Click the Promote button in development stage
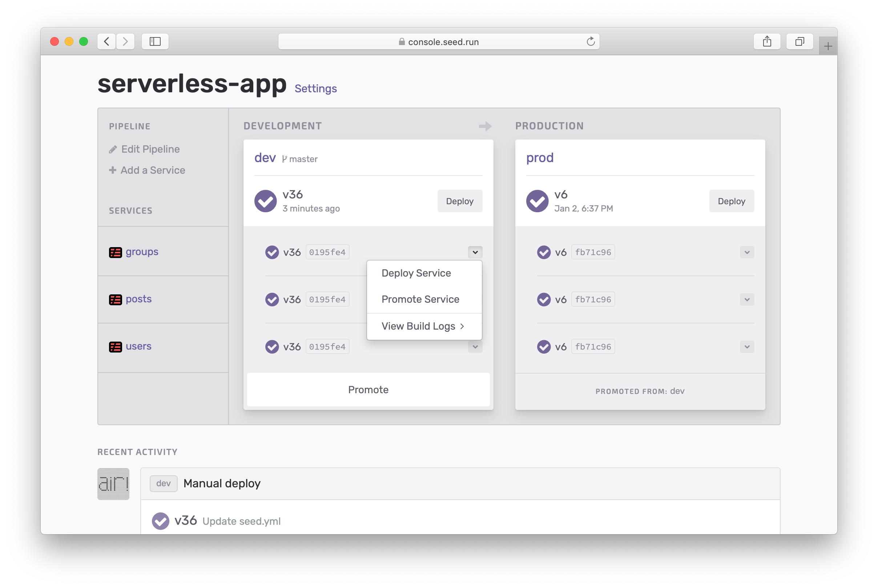Screen dimensions: 878x588 (367, 389)
